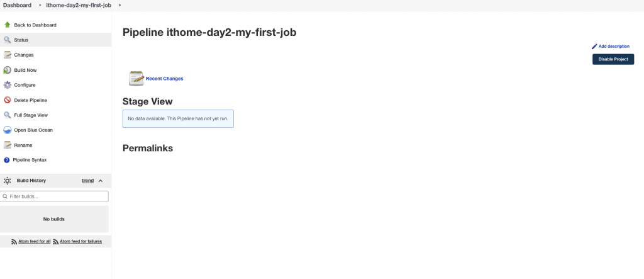Image resolution: width=644 pixels, height=279 pixels.
Task: Expand the ithome-day2-my-first-job breadcrumb arrow
Action: (119, 5)
